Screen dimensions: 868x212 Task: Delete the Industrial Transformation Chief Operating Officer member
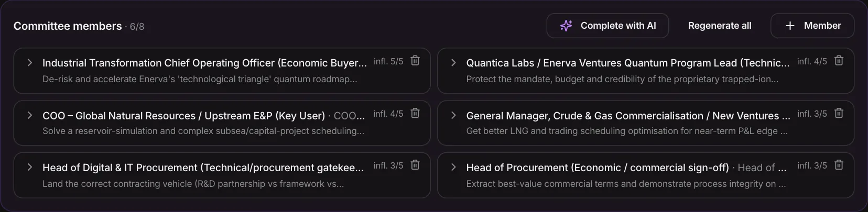(415, 61)
